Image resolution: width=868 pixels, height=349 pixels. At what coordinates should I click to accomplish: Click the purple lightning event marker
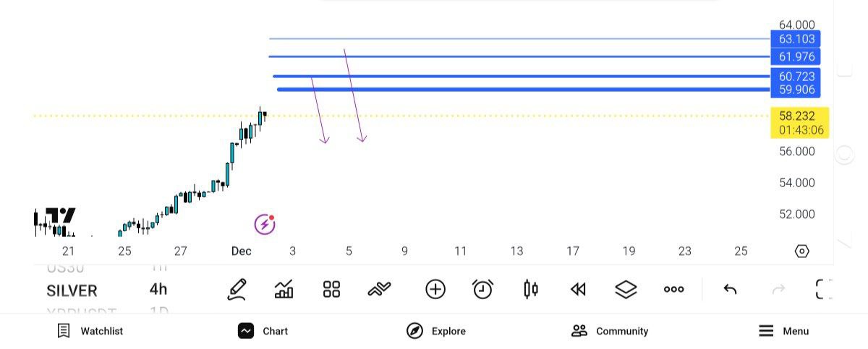(265, 224)
